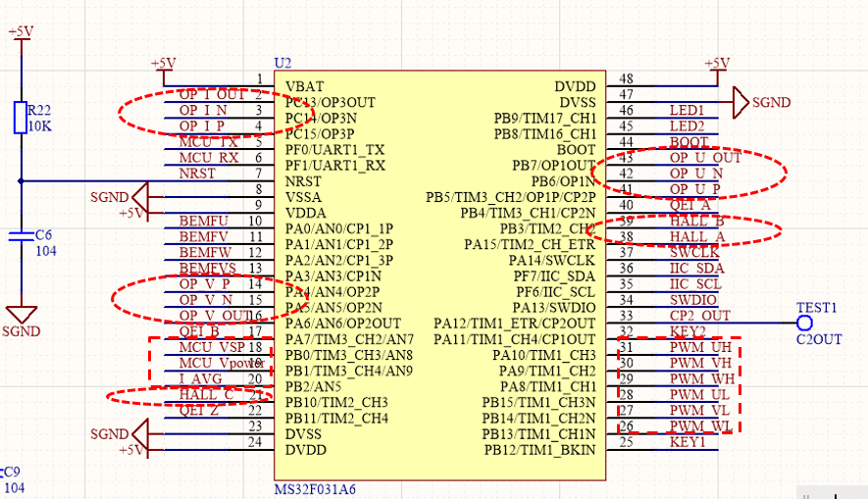Click the KEY1 net label
This screenshot has height=499, width=868.
coord(688,442)
